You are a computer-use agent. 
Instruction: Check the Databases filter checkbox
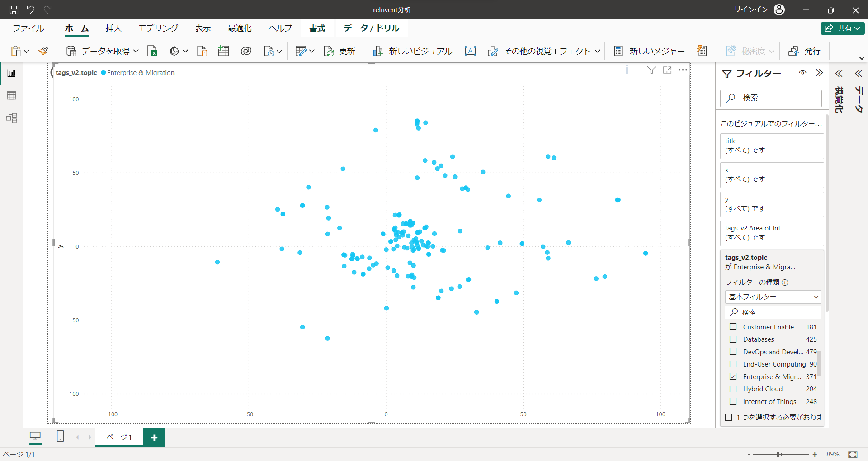pyautogui.click(x=733, y=339)
